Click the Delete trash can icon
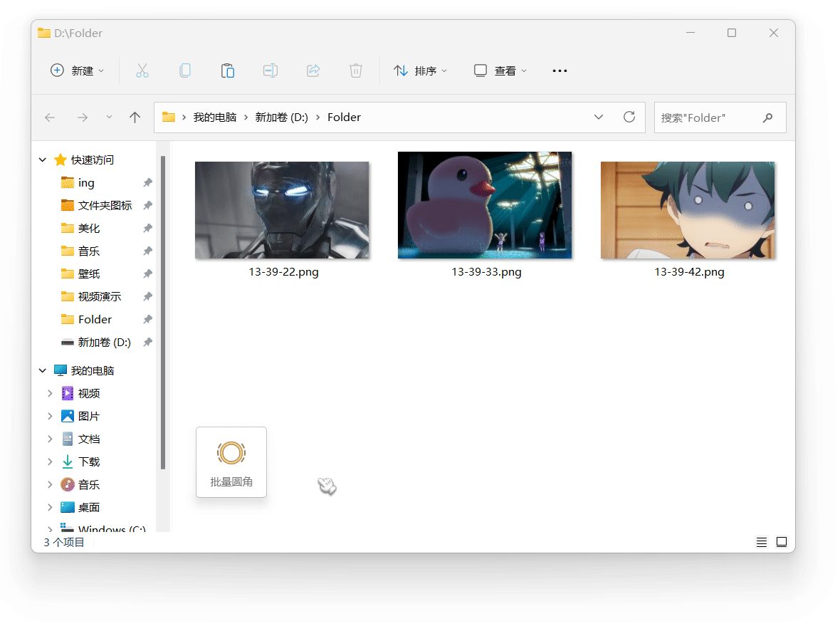The image size is (840, 626). 356,71
